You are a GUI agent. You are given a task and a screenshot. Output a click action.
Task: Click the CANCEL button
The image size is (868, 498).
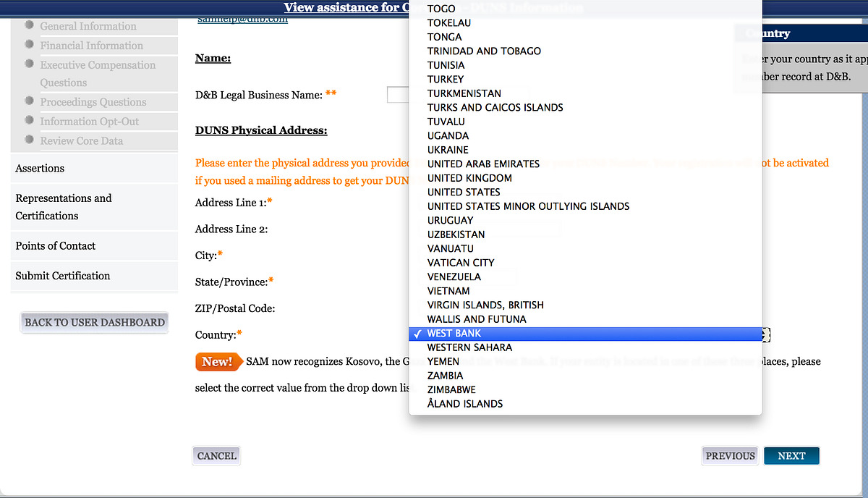tap(216, 456)
